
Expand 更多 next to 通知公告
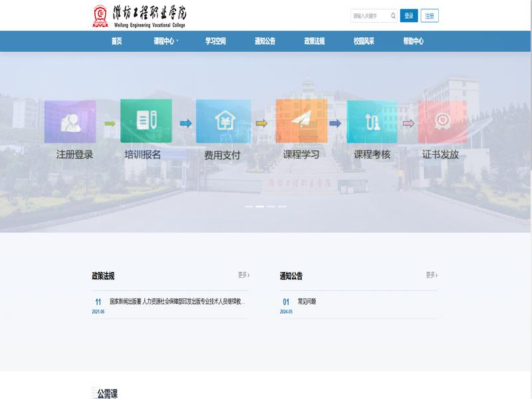(x=432, y=275)
